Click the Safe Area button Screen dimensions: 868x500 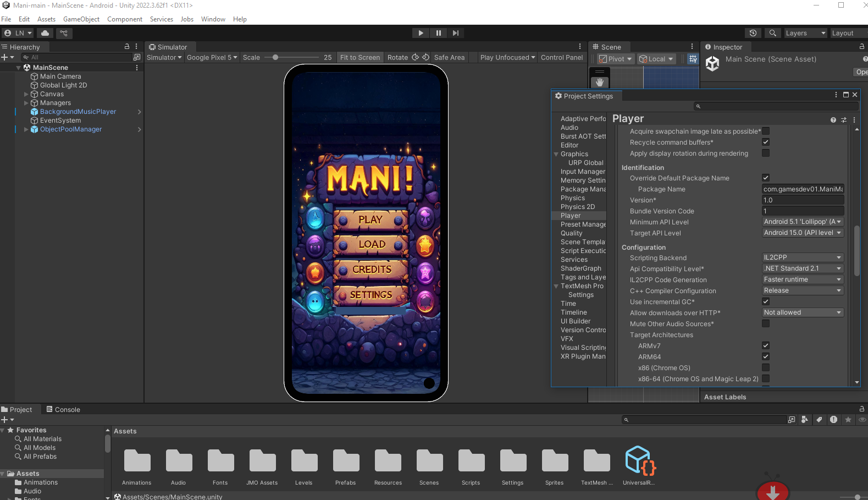point(449,57)
